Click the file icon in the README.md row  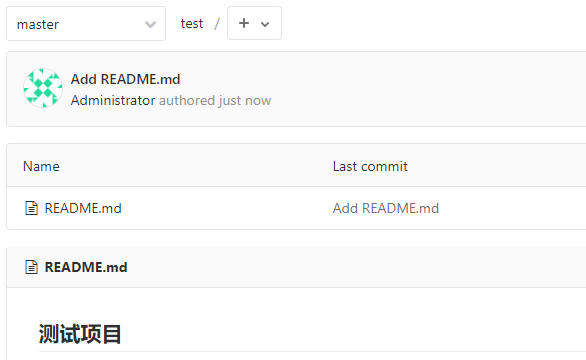[x=31, y=208]
